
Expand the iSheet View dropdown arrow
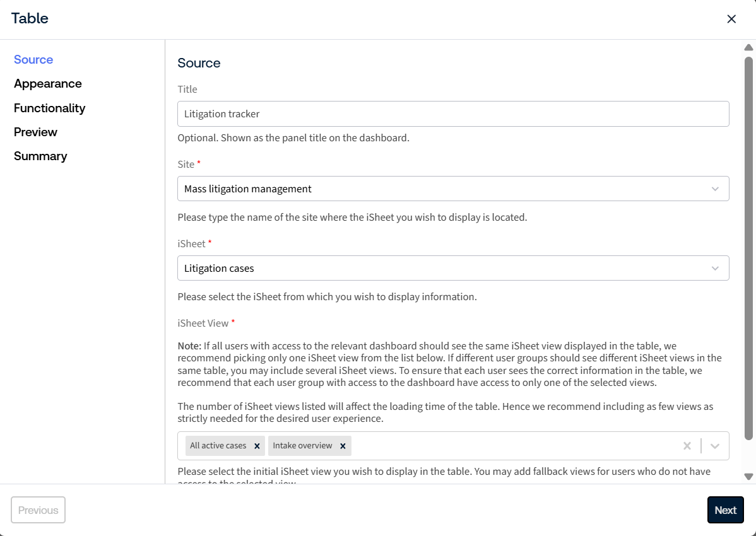tap(714, 446)
